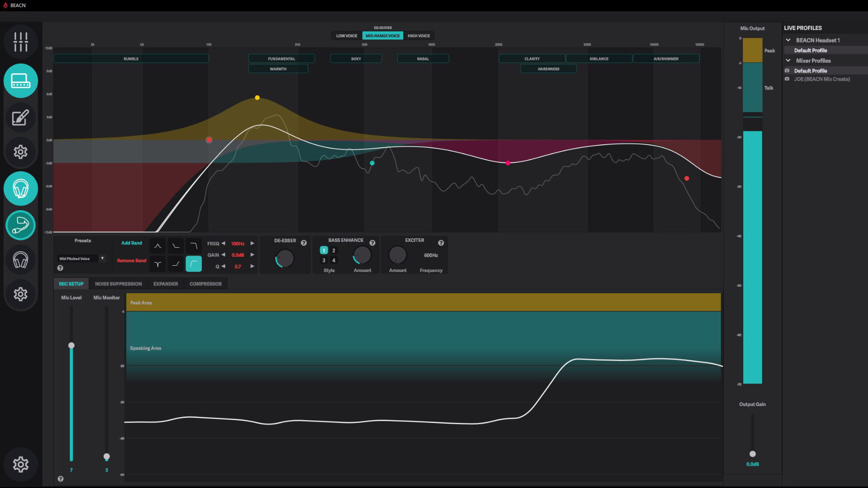Viewport: 868px width, 488px height.
Task: Choose the low-pass filter shape icon
Action: (x=193, y=246)
